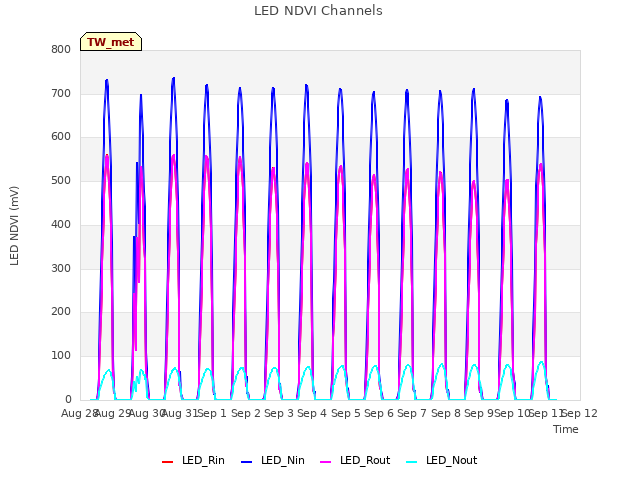Click the TW_met annotation label

coord(111,42)
